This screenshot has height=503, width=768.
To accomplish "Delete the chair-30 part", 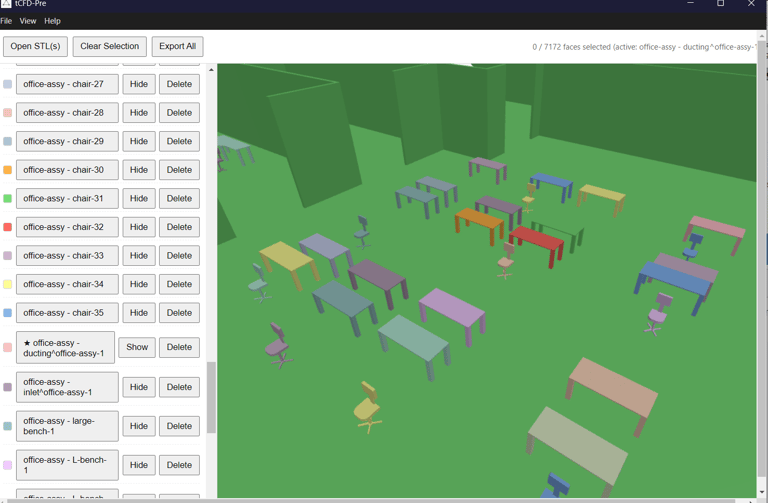I will pyautogui.click(x=179, y=170).
